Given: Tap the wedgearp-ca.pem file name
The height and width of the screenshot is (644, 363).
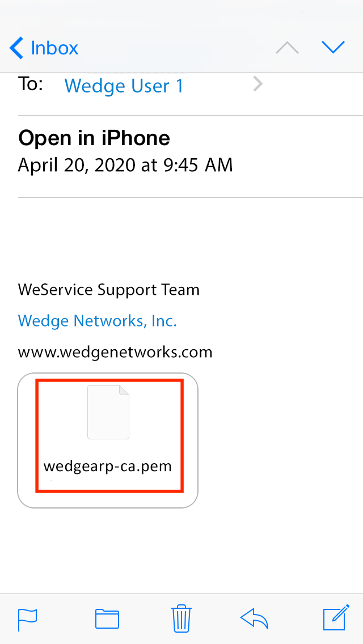Looking at the screenshot, I should (x=108, y=467).
